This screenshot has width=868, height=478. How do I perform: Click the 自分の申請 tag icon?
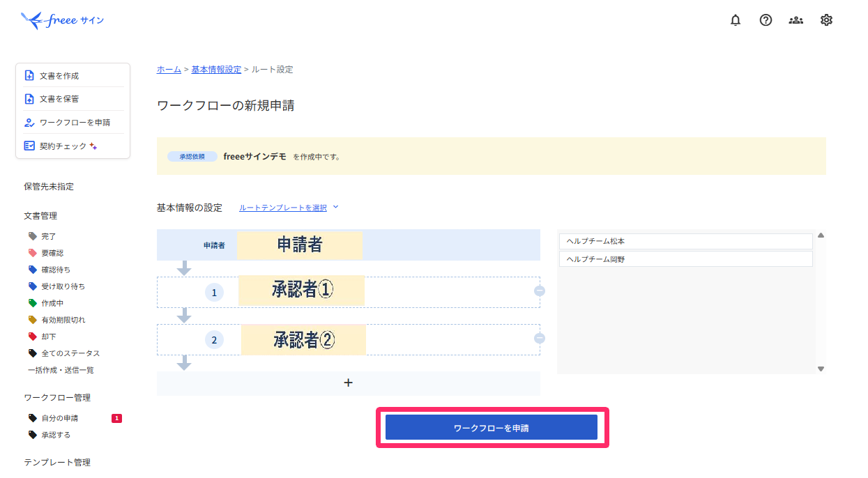32,418
